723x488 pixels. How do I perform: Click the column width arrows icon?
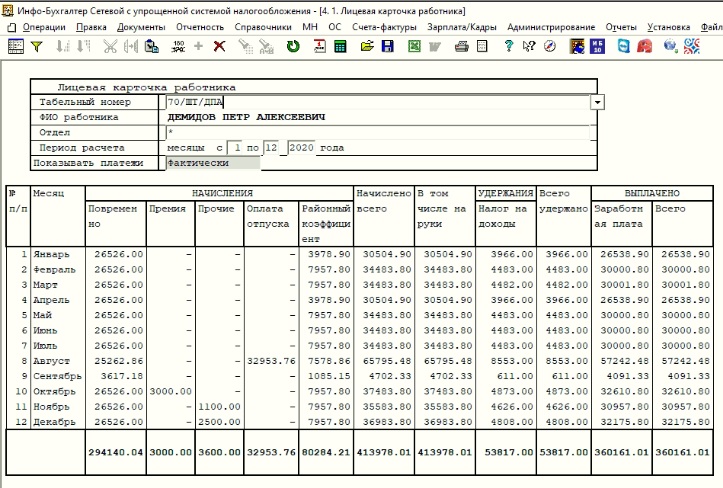pos(131,46)
